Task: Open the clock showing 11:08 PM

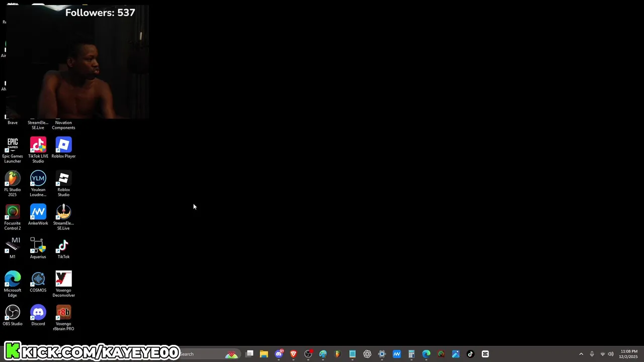Action: pos(629,354)
